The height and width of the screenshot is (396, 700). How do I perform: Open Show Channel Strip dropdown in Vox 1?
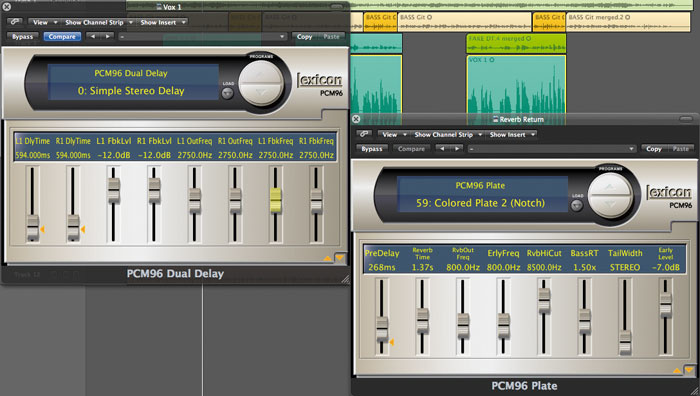pyautogui.click(x=98, y=22)
